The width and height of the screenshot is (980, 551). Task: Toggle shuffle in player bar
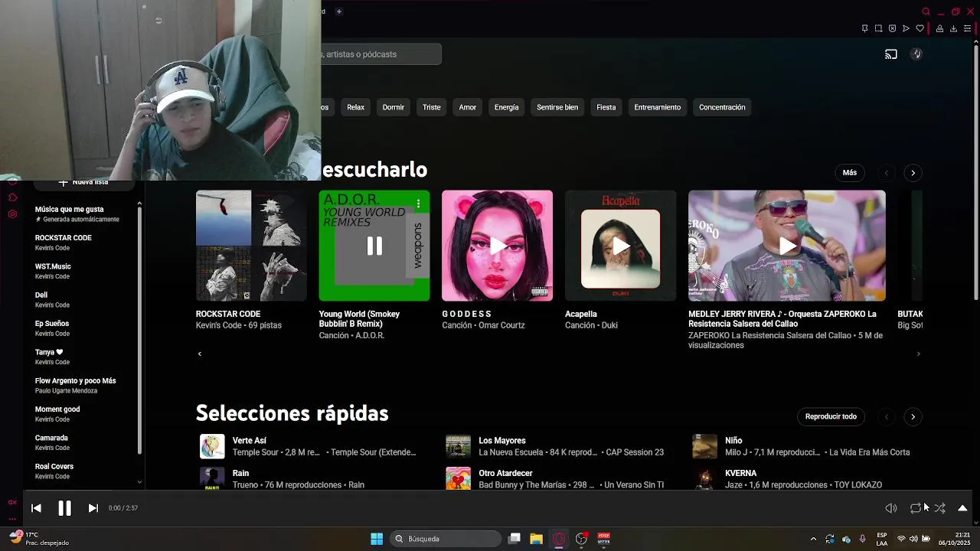[939, 508]
